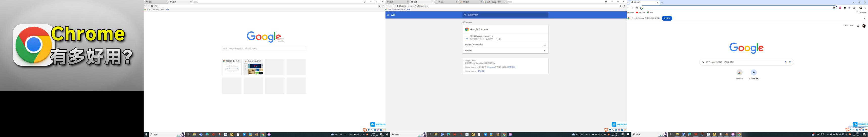Click pink extension icon in right toolbar
This screenshot has height=137, width=868.
tap(840, 7)
